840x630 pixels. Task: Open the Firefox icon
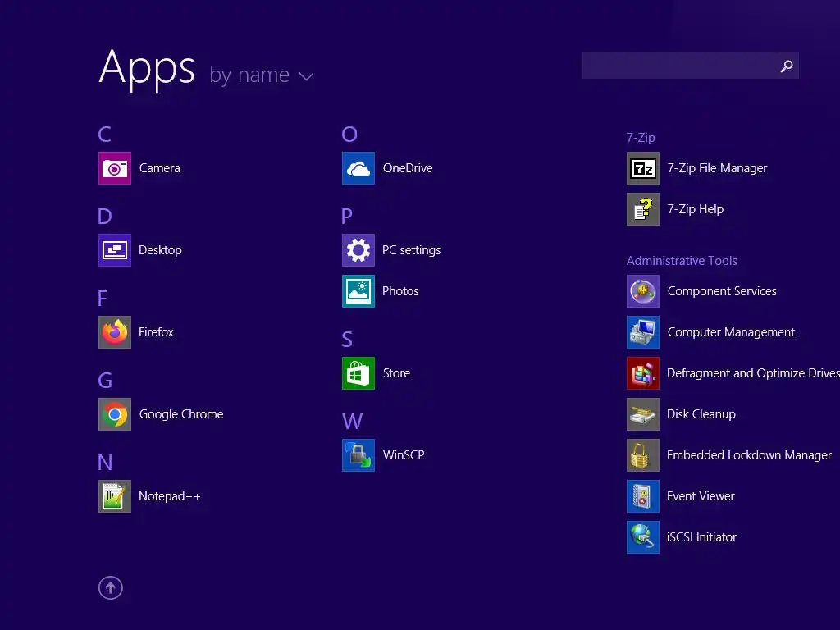click(x=115, y=332)
